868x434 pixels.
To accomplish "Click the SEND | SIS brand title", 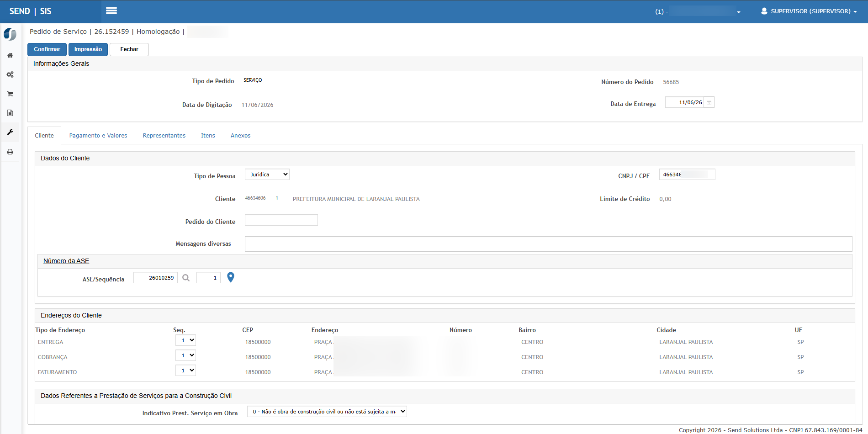I will click(31, 11).
